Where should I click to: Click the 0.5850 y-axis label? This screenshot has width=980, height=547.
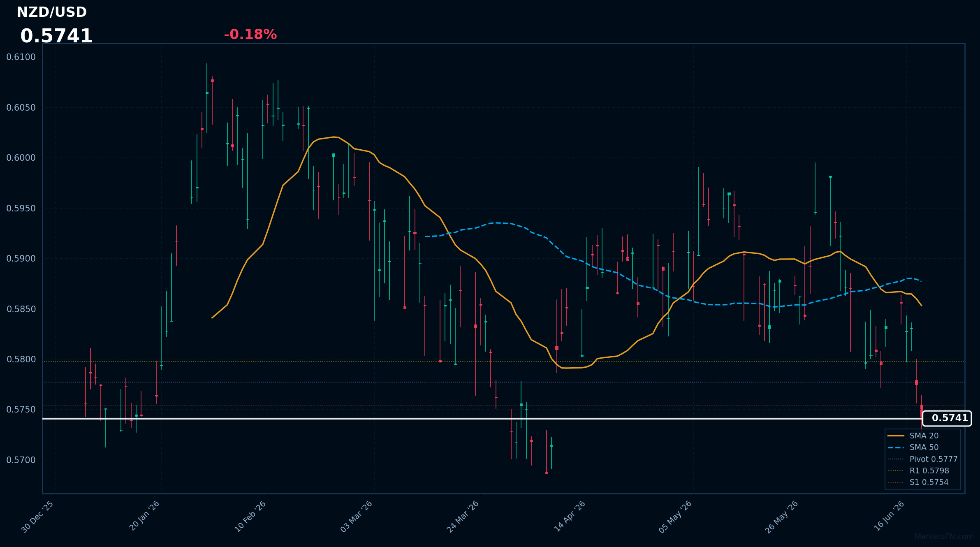click(21, 309)
